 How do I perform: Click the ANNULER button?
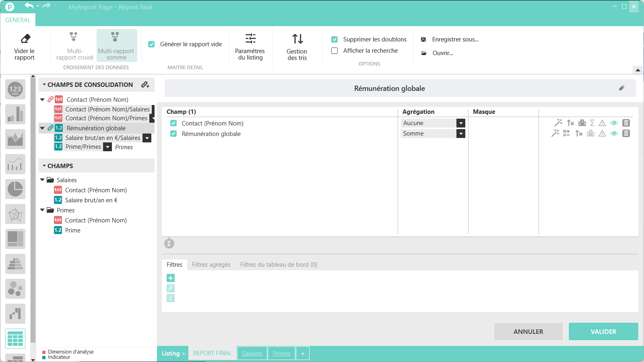coord(528,331)
